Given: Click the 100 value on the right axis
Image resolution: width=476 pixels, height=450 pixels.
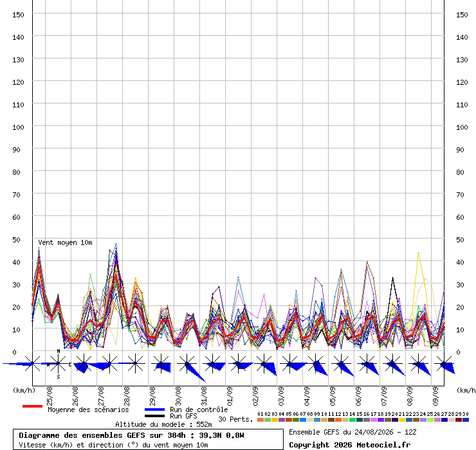Looking at the screenshot, I should [462, 127].
